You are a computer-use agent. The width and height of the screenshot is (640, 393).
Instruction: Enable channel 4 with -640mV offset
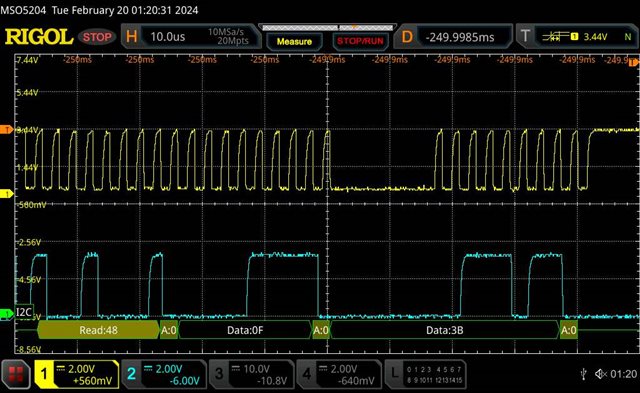tap(339, 374)
